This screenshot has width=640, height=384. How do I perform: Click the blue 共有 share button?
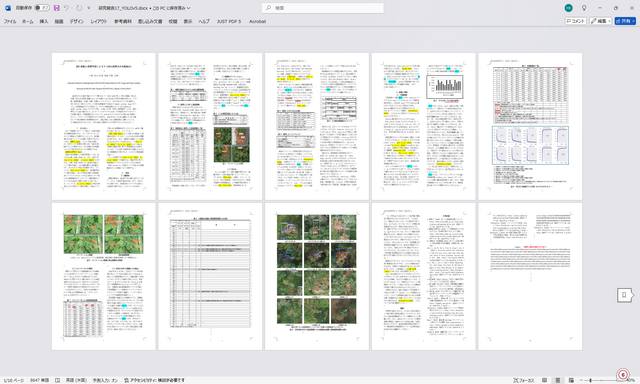pyautogui.click(x=625, y=21)
